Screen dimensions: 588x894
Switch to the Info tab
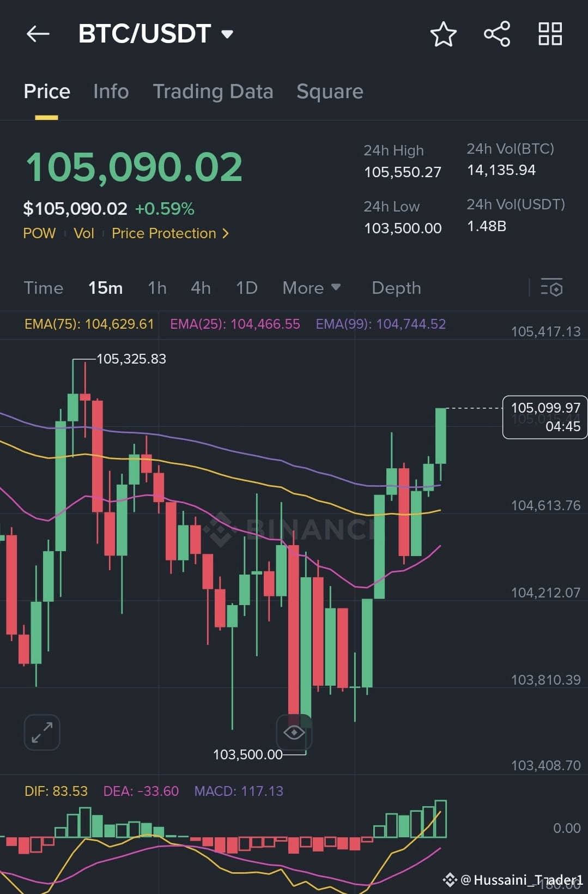tap(111, 92)
